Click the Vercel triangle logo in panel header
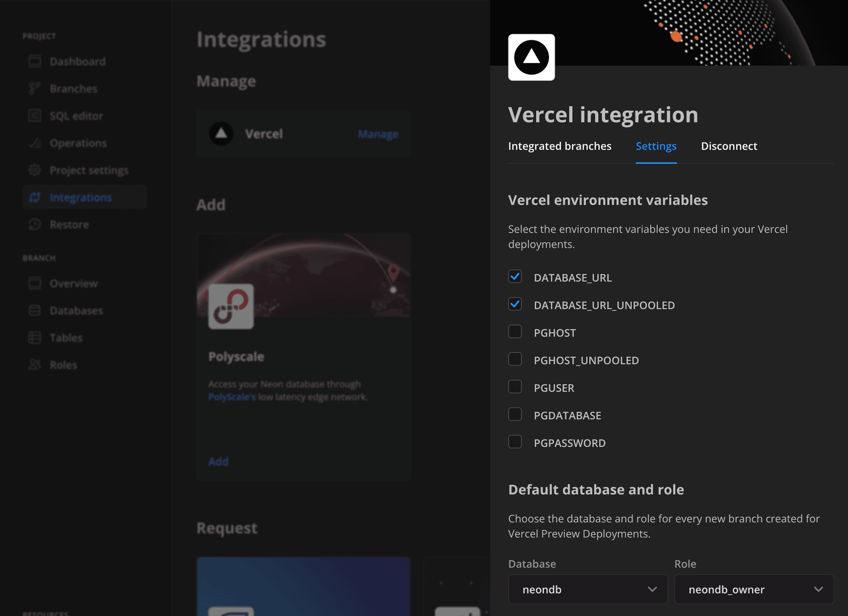This screenshot has width=848, height=616. coord(531,57)
